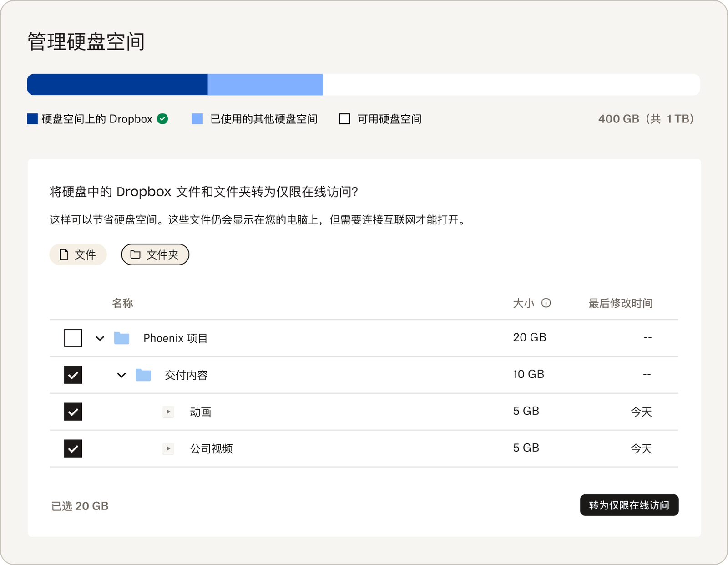Click the white square icon for 可用硬盘空间
The height and width of the screenshot is (565, 728).
[344, 118]
